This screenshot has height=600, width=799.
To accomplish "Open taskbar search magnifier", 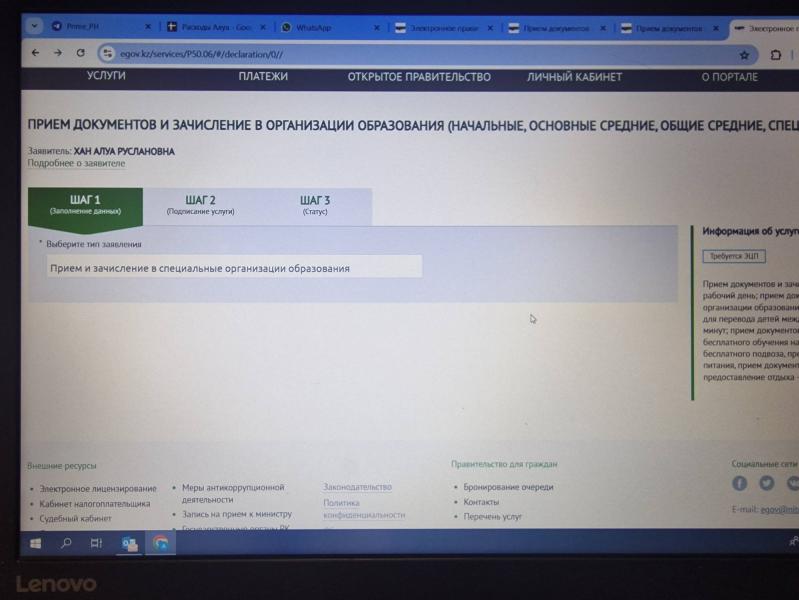I will (66, 543).
